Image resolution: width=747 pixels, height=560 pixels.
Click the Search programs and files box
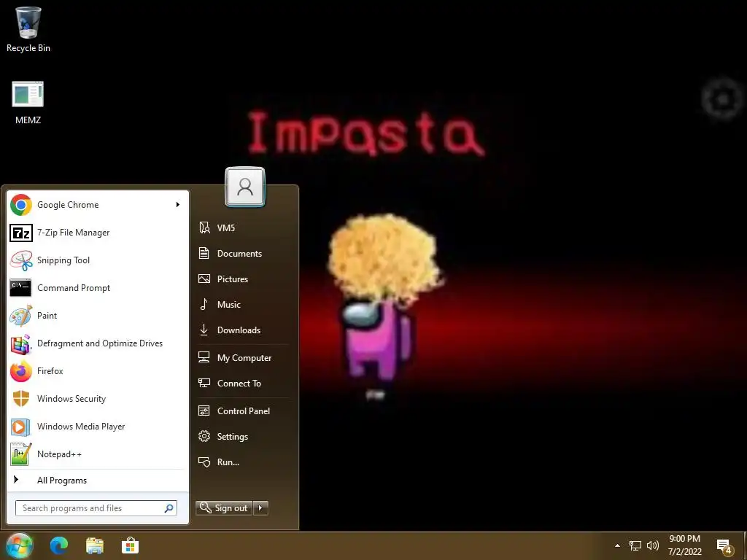point(96,508)
